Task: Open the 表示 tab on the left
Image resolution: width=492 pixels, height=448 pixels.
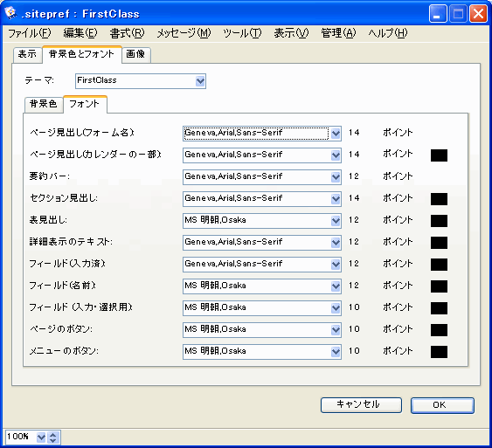Action: point(27,54)
